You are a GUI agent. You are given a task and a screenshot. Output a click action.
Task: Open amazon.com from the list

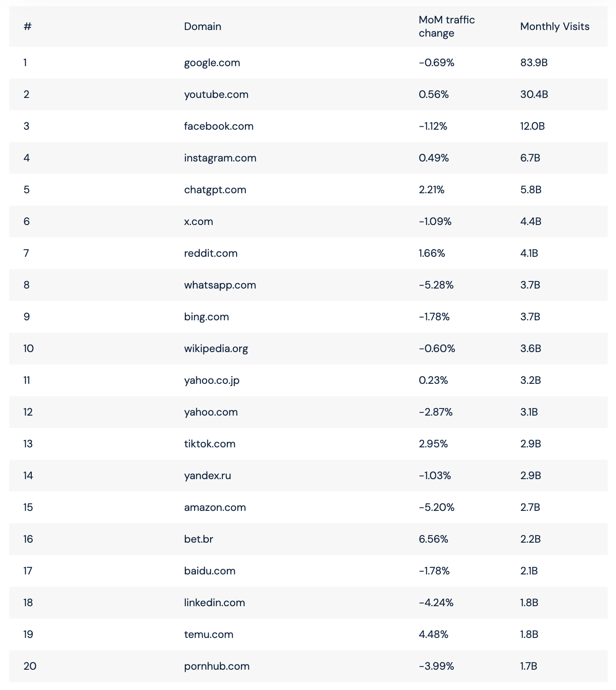(x=215, y=507)
